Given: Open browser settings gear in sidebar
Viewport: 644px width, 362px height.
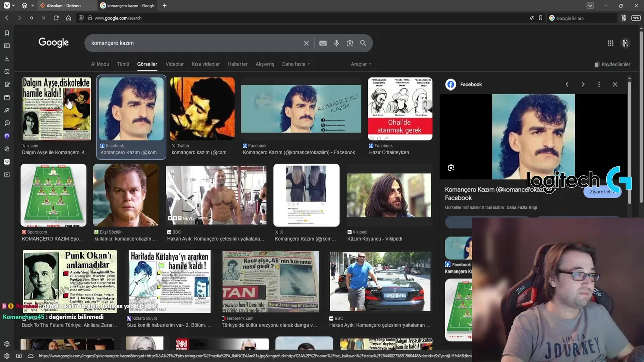Looking at the screenshot, I should click(x=7, y=344).
